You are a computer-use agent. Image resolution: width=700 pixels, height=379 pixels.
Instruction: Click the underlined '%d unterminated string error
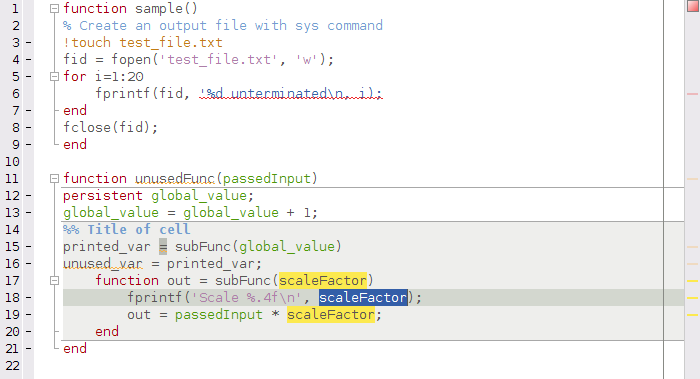click(291, 94)
